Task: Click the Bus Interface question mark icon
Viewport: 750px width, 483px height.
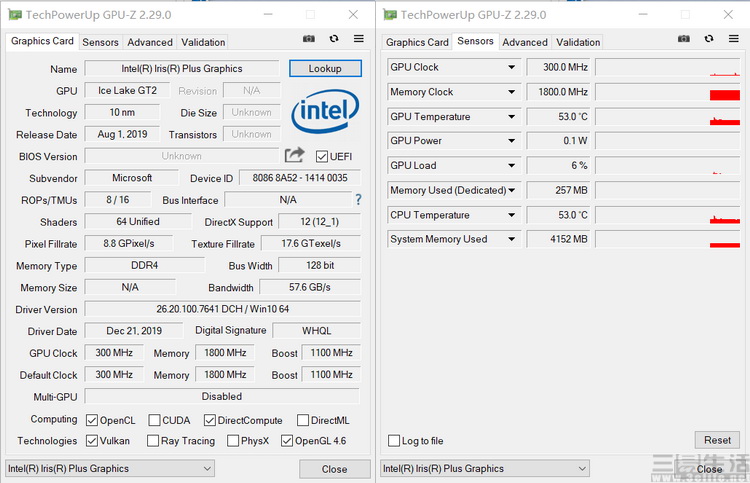Action: [358, 199]
